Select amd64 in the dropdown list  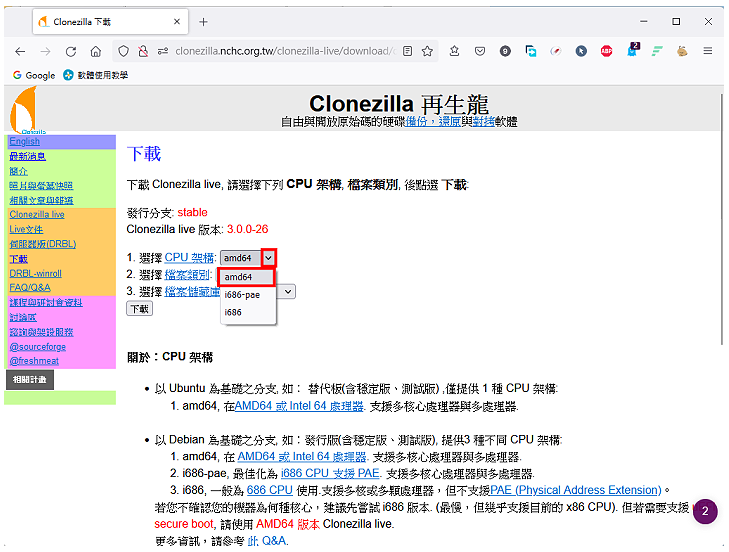[x=246, y=277]
